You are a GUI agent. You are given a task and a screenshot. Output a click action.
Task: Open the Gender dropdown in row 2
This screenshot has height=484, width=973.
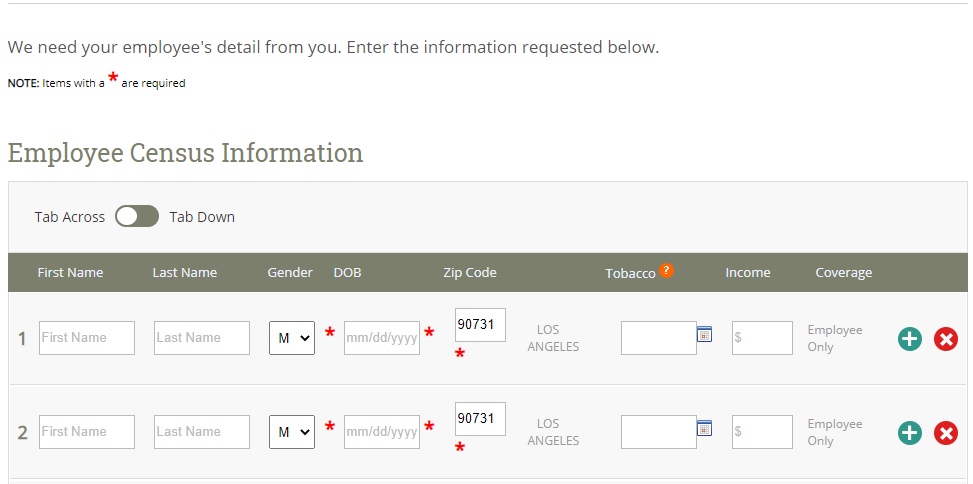[292, 432]
